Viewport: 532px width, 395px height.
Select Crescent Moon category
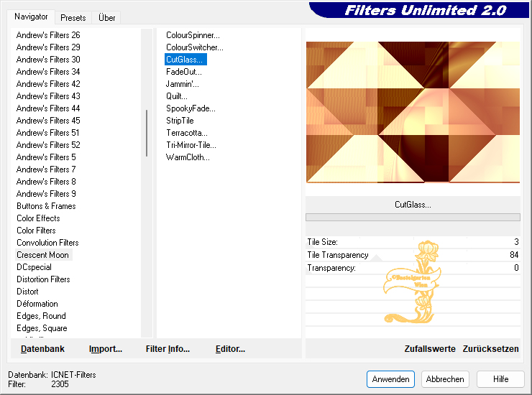[42, 255]
